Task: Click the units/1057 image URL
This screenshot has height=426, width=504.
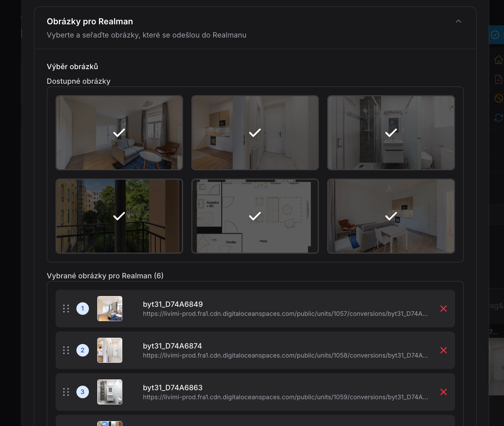Action: [286, 314]
